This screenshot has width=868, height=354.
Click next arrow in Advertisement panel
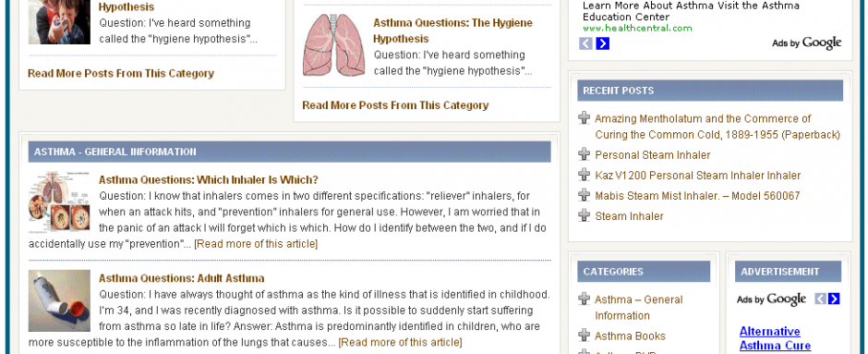pyautogui.click(x=834, y=299)
